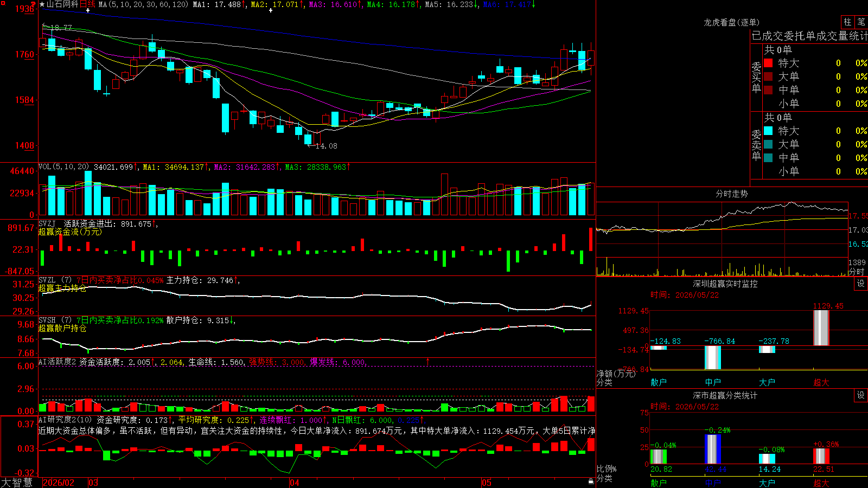
Task: Click the 中户 bar labeled -766.84 in 实时监控
Action: click(713, 357)
